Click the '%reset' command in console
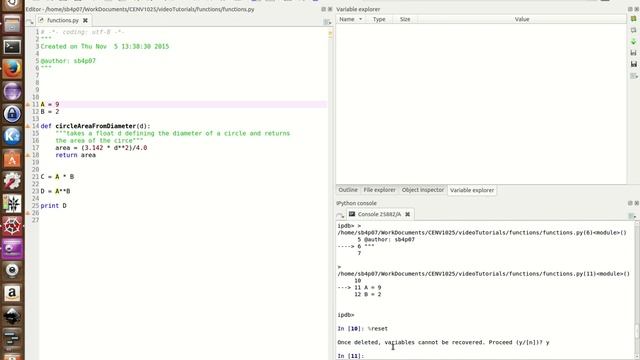Viewport: 640px width, 360px height. [x=378, y=329]
